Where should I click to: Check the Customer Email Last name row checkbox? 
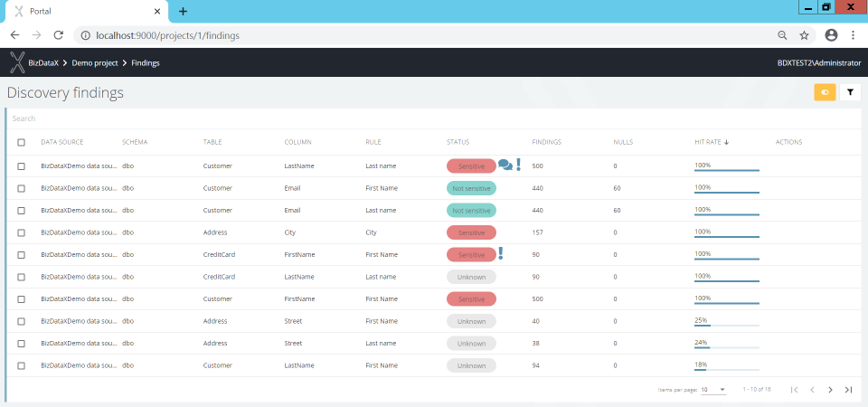[21, 211]
